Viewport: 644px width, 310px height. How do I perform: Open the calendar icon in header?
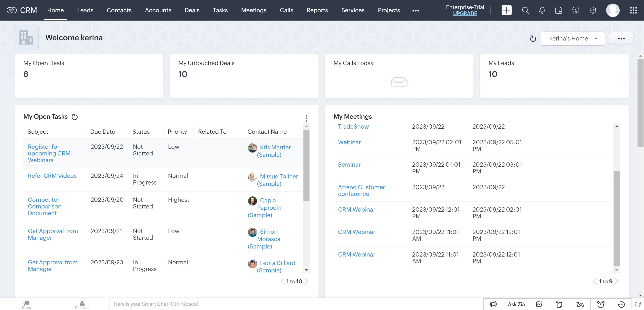(559, 10)
